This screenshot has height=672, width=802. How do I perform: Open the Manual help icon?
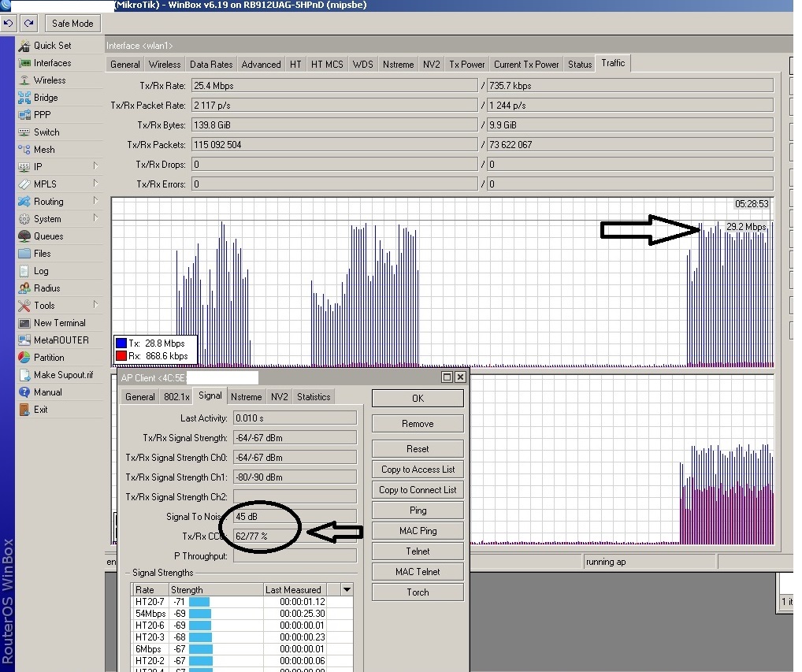point(24,392)
